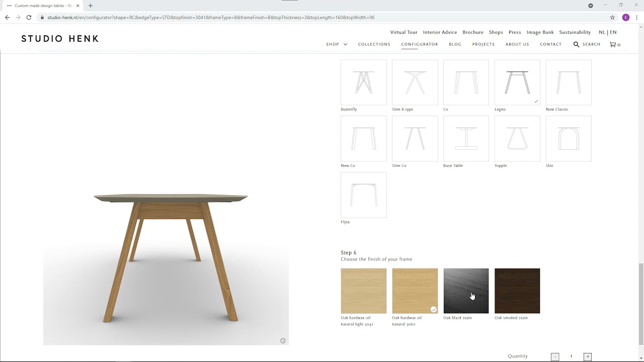The image size is (644, 362).
Task: Select Oak hardwax oil natural 3062 finish
Action: [415, 291]
